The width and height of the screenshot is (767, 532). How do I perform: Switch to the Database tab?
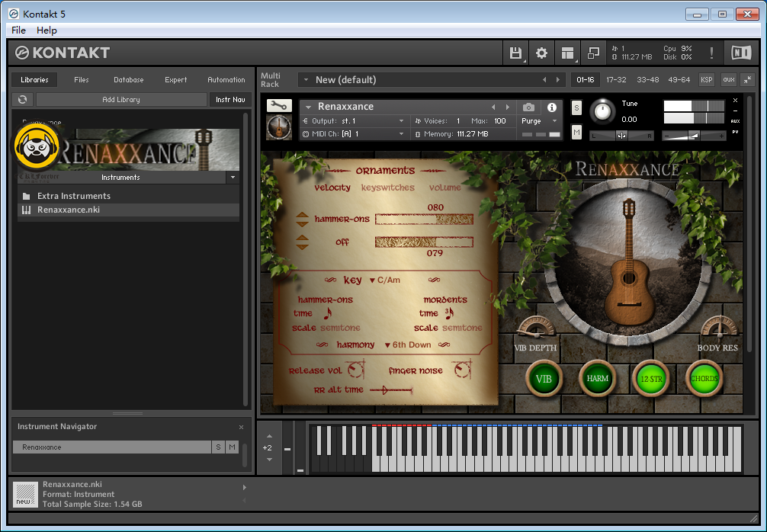click(x=129, y=80)
